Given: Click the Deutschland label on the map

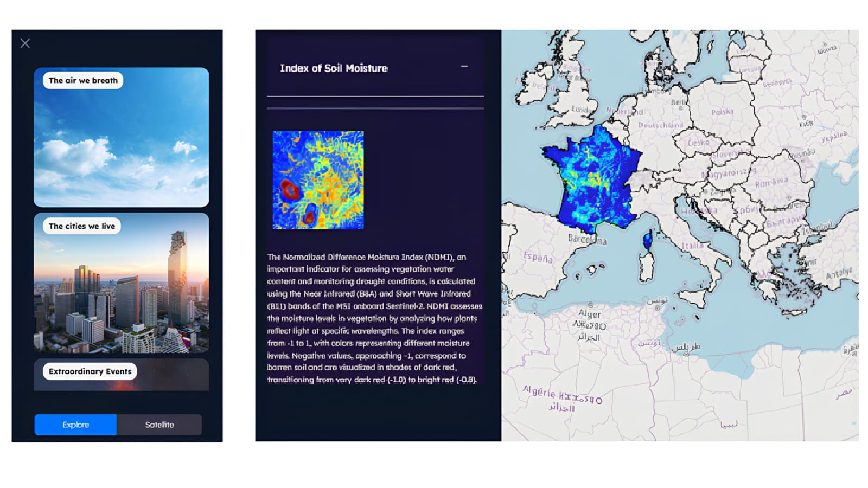Looking at the screenshot, I should [x=660, y=125].
